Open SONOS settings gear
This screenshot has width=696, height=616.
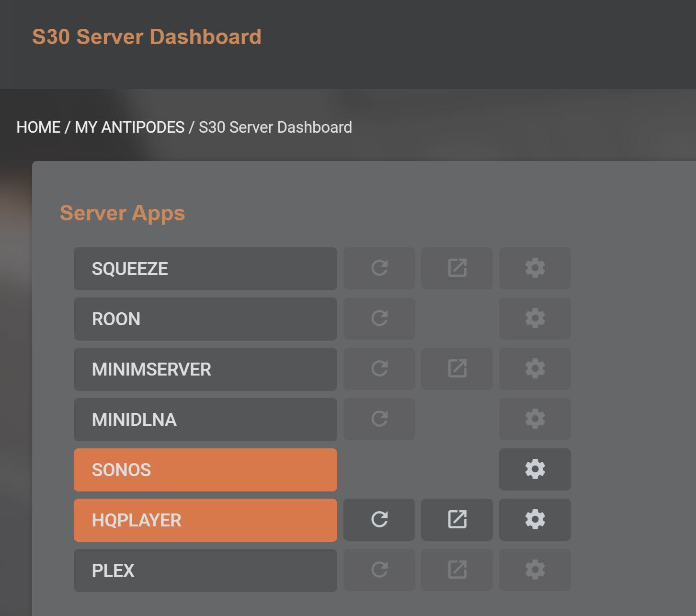click(535, 469)
